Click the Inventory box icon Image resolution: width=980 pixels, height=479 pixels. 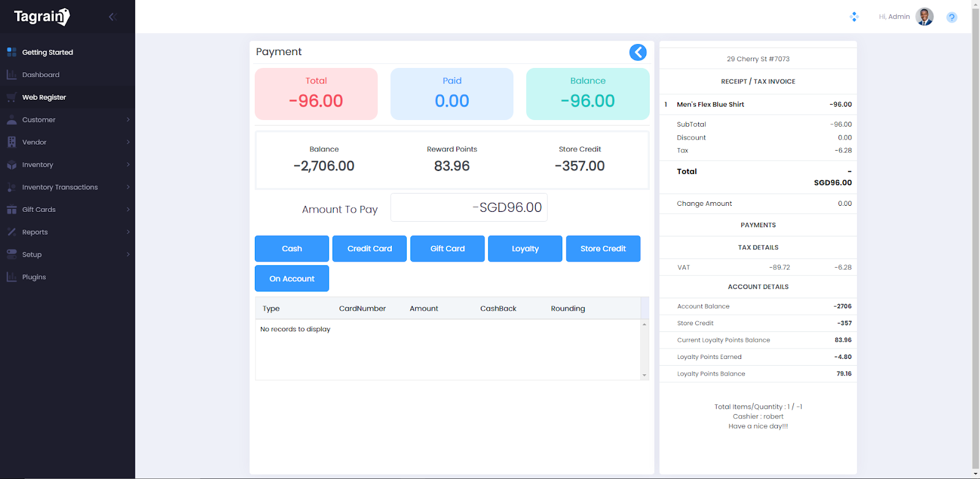tap(12, 165)
